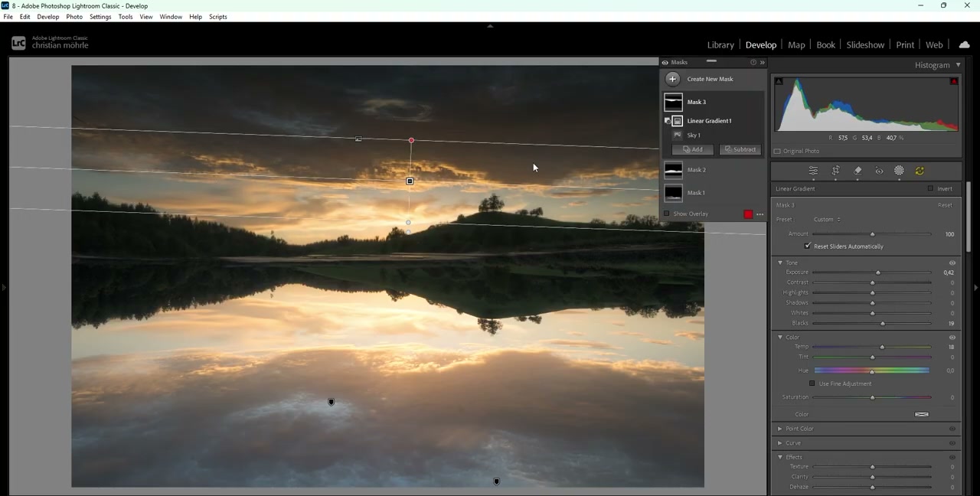Check the Invert checkbox

pos(930,189)
